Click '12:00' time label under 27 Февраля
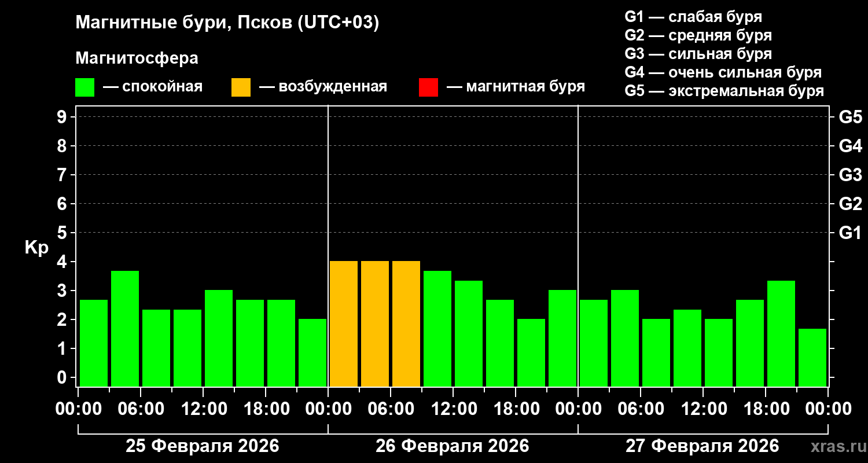 703,409
